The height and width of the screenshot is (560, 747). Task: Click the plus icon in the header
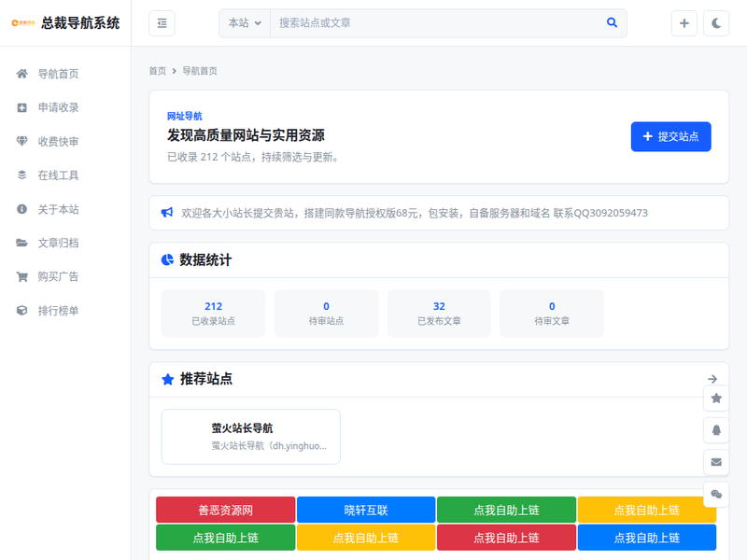(684, 22)
